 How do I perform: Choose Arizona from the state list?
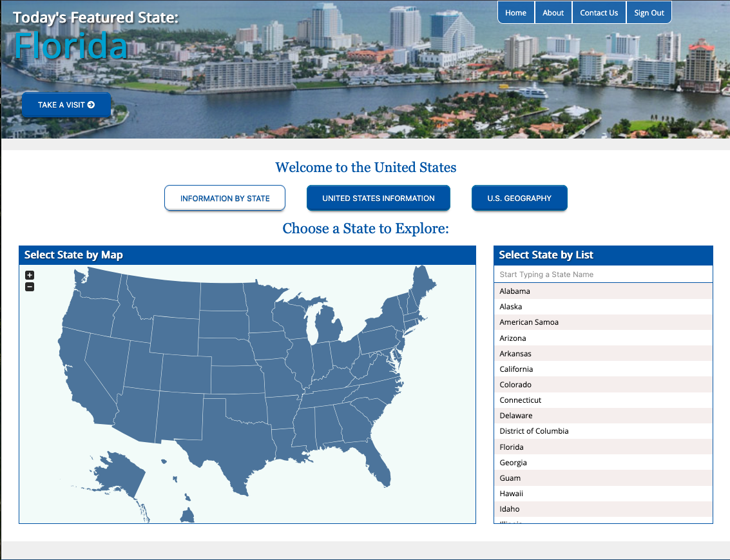[603, 338]
